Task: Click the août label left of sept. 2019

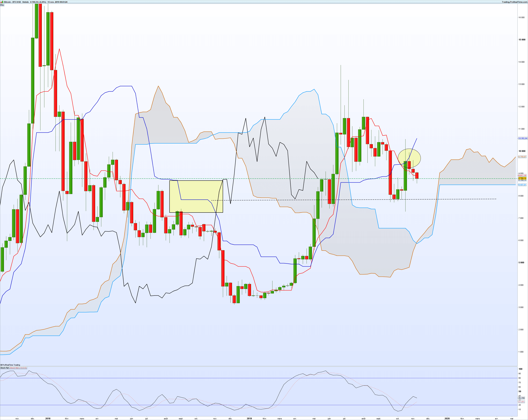Action: [363, 419]
